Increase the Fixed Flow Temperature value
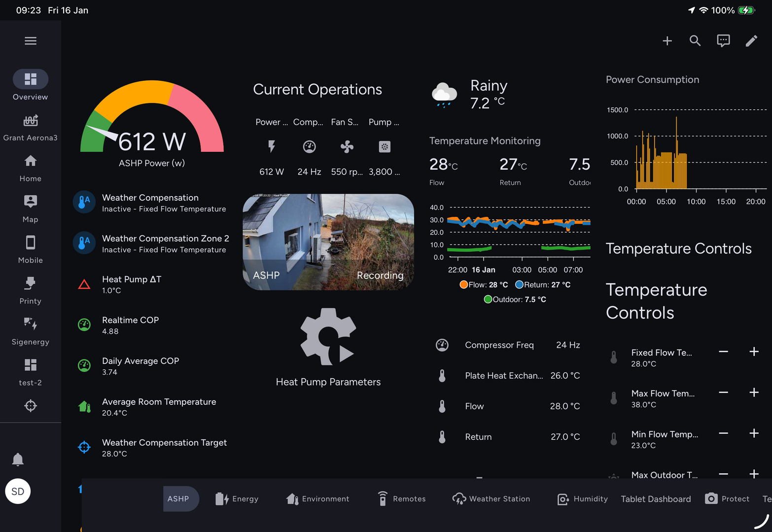 [754, 352]
